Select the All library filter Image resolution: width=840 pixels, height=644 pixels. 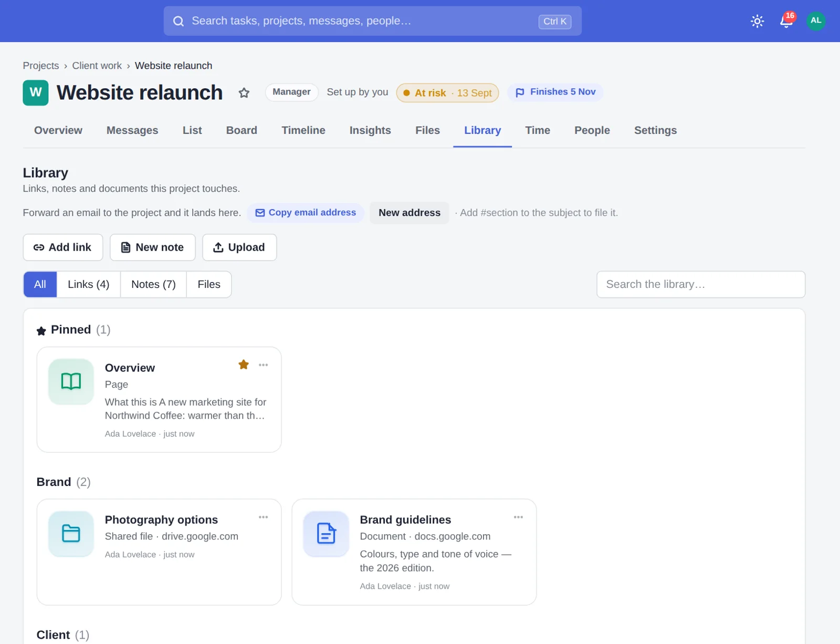40,284
